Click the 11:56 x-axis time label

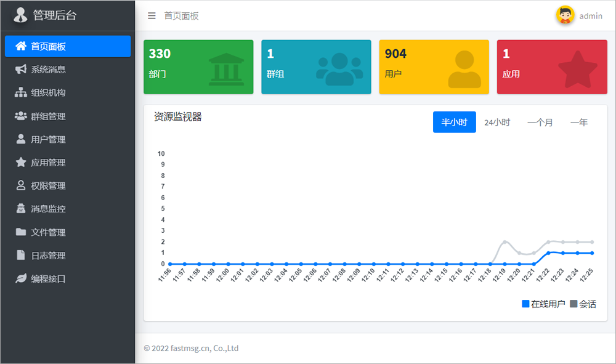coord(164,275)
